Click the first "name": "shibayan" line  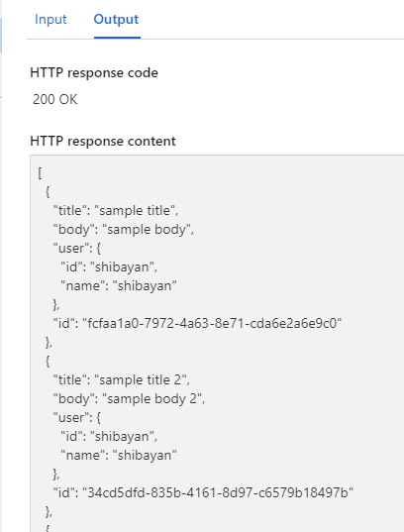tap(119, 285)
